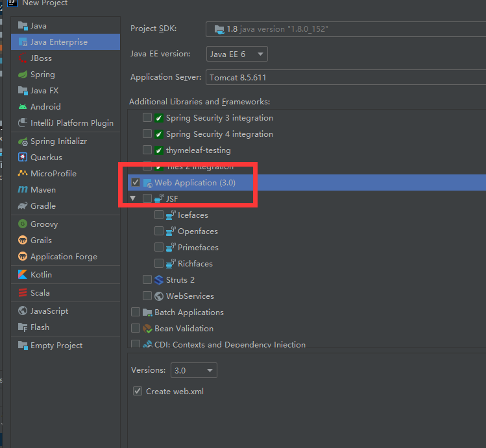This screenshot has width=486, height=448.
Task: Open the Application Server selector
Action: click(x=346, y=77)
